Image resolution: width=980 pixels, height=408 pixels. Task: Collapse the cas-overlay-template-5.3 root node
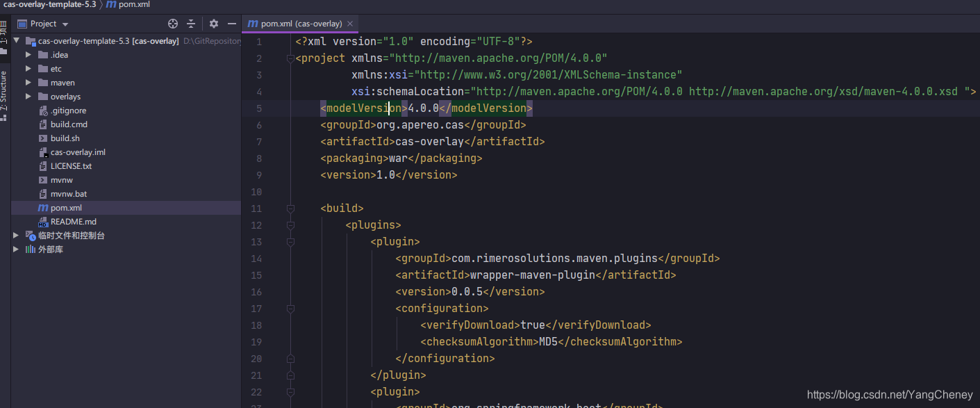pyautogui.click(x=17, y=41)
